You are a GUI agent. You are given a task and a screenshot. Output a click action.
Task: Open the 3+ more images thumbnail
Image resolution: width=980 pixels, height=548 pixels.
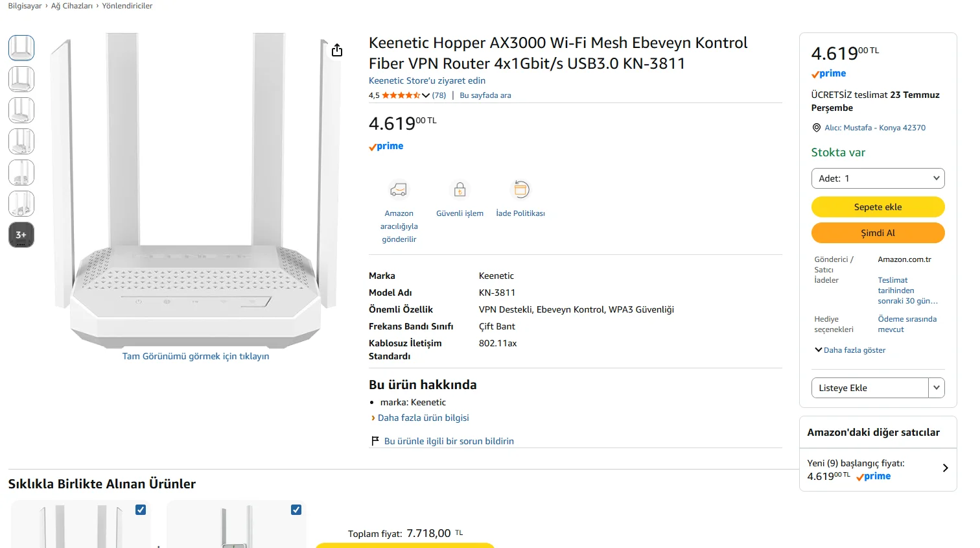click(x=21, y=235)
